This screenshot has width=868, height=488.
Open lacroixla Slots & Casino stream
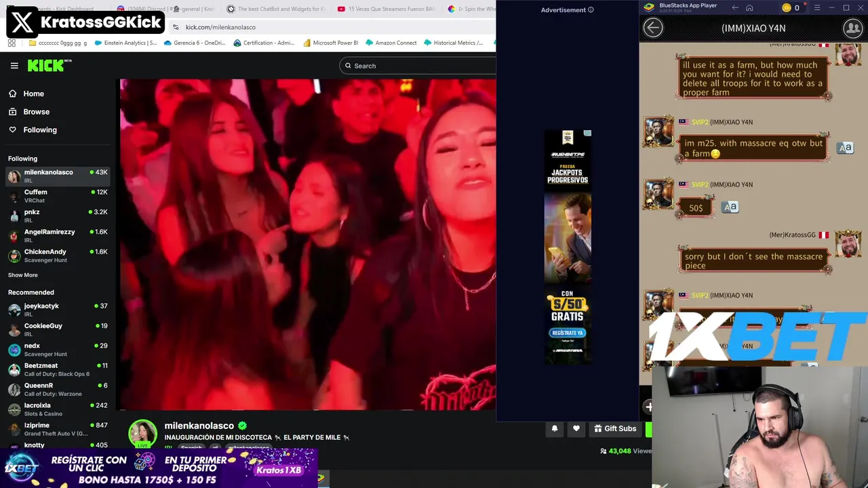coord(58,409)
